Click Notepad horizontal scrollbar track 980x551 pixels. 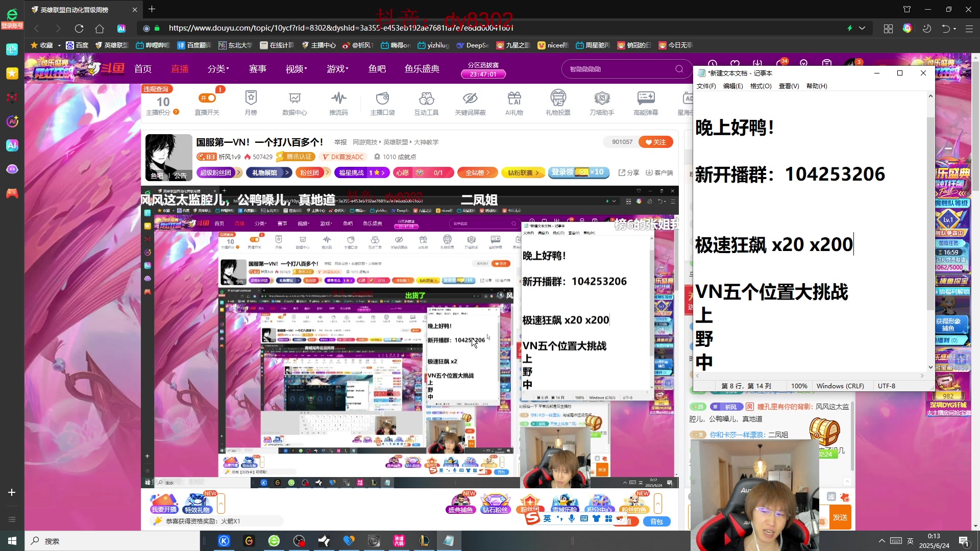point(810,376)
